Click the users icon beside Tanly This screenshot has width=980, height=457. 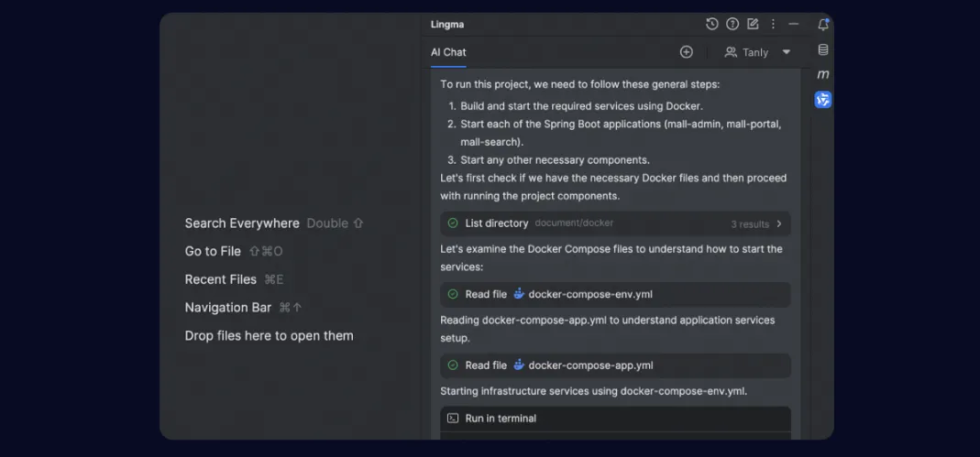(x=731, y=52)
